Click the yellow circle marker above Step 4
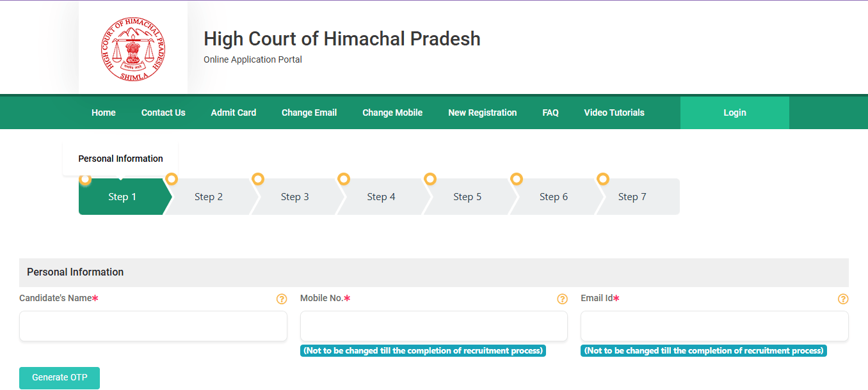The image size is (868, 390). (344, 179)
